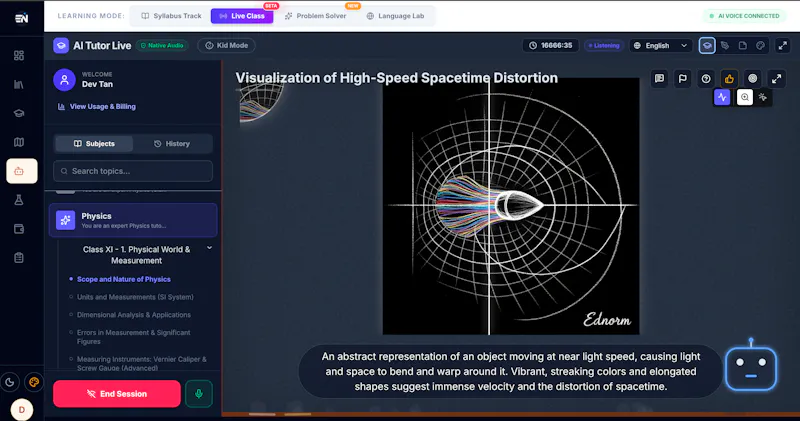Click the spacetime distortion main image
The height and width of the screenshot is (421, 800).
[x=511, y=206]
